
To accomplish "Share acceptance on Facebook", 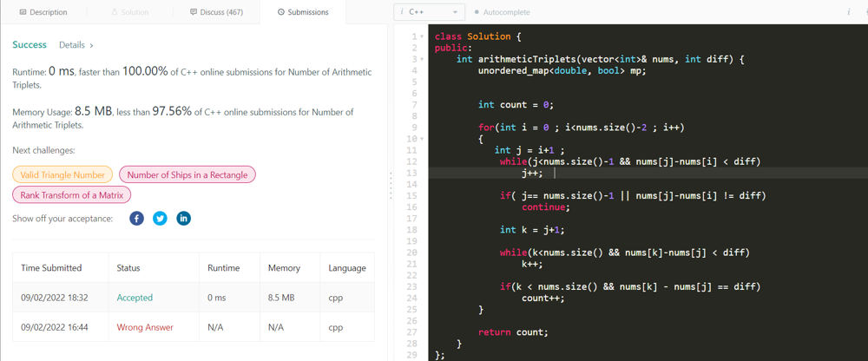I will point(136,219).
